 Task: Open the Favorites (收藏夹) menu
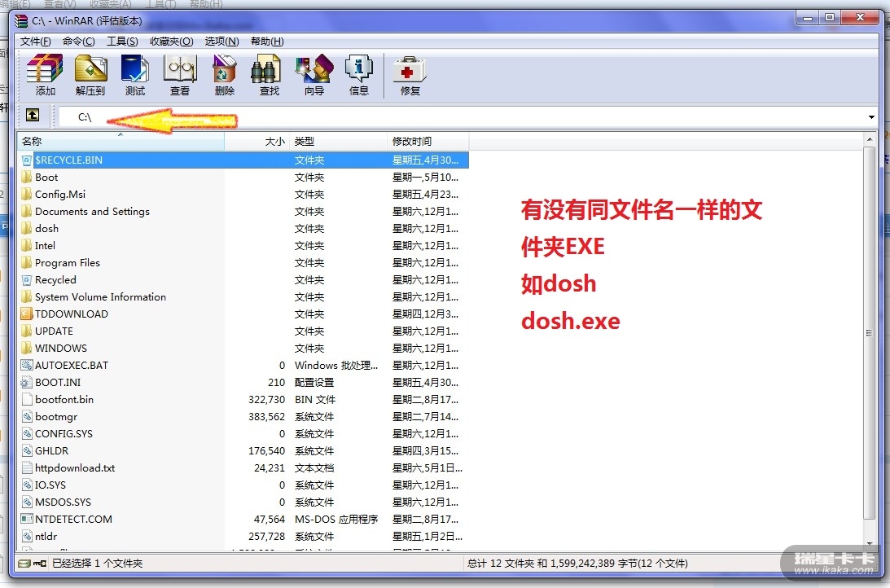[x=172, y=41]
